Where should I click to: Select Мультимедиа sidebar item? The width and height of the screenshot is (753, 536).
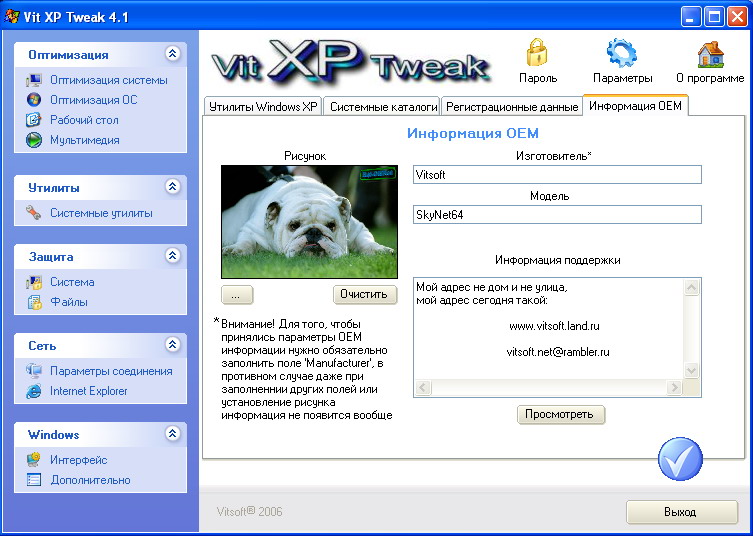(84, 140)
